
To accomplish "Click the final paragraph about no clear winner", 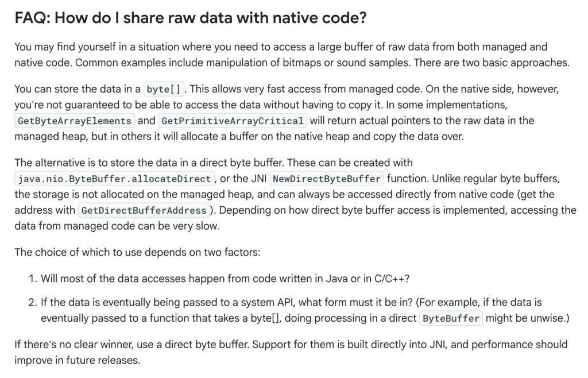I will click(291, 352).
